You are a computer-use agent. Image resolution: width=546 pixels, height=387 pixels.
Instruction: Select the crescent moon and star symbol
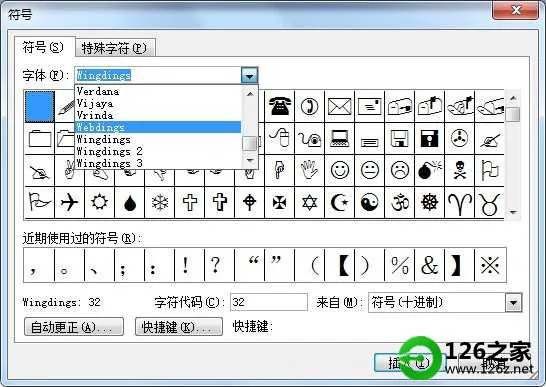point(340,202)
